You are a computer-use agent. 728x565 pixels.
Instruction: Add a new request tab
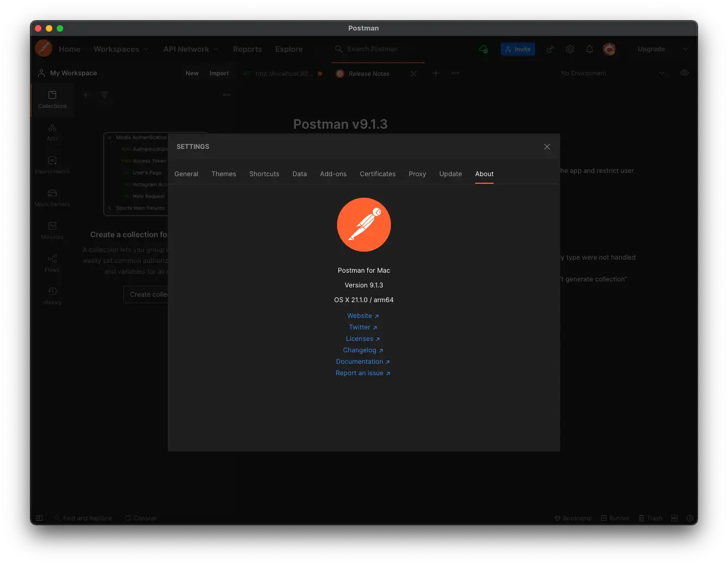436,73
